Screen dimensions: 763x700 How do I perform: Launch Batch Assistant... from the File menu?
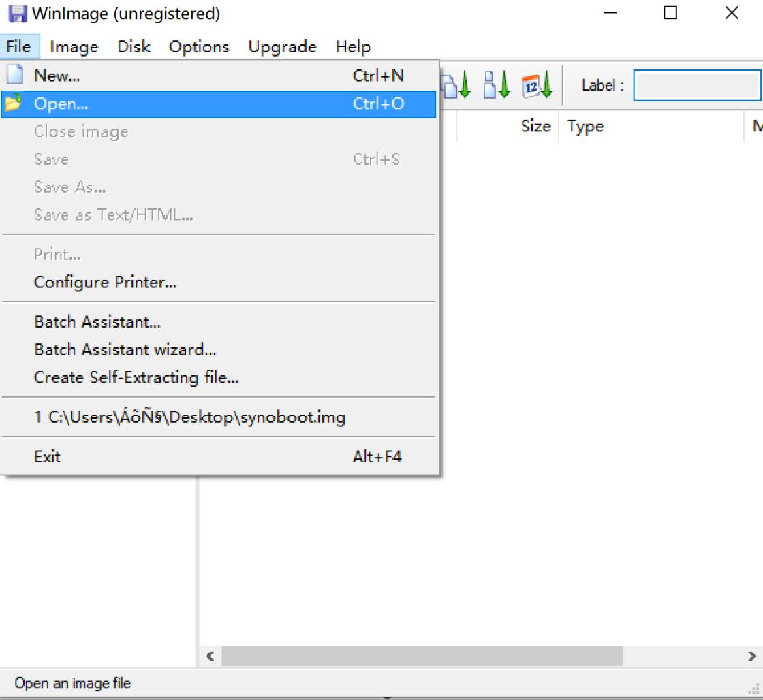(219, 322)
